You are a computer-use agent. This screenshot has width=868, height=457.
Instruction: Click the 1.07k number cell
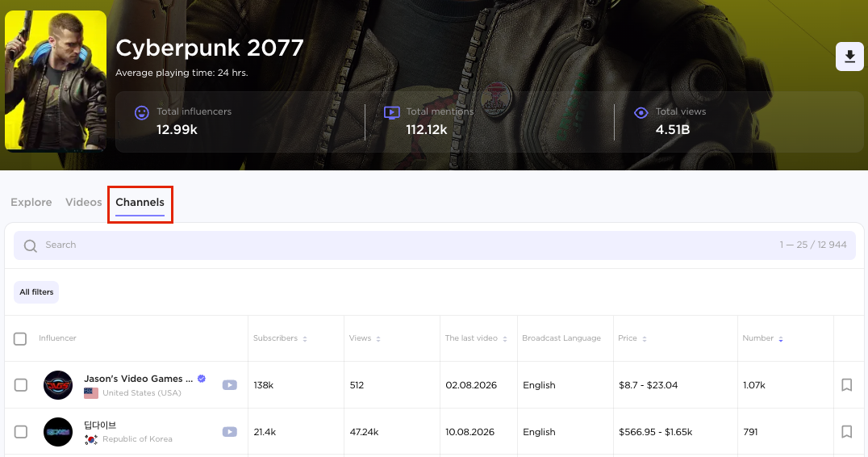754,385
